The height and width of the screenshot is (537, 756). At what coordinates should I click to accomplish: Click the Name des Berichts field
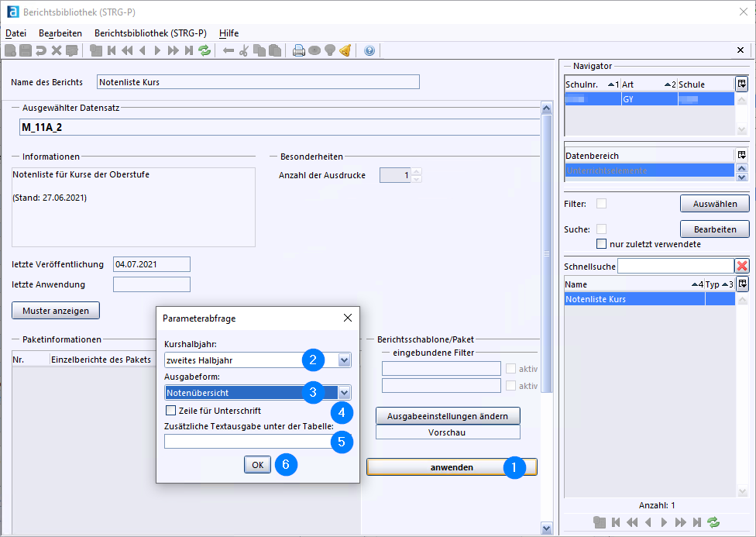pos(258,82)
